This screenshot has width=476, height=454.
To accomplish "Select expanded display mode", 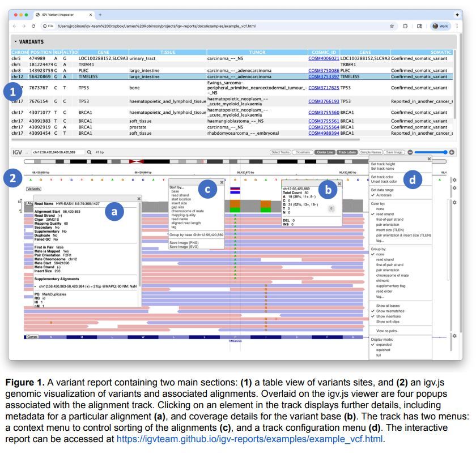I will coord(384,345).
